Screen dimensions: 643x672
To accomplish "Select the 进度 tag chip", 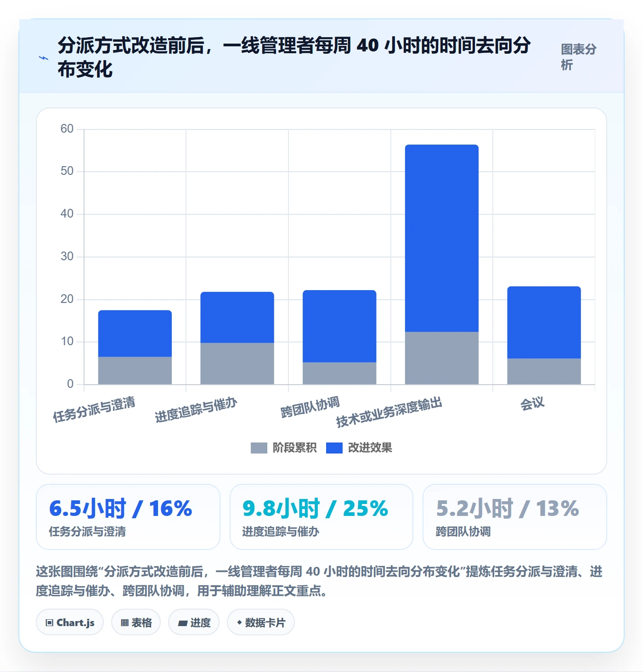I will (x=194, y=622).
